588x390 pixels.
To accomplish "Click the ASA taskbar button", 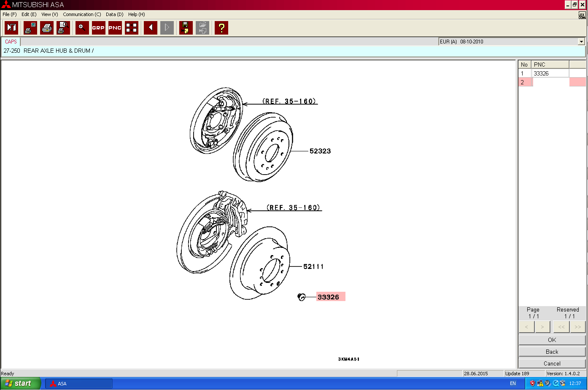I will point(79,384).
